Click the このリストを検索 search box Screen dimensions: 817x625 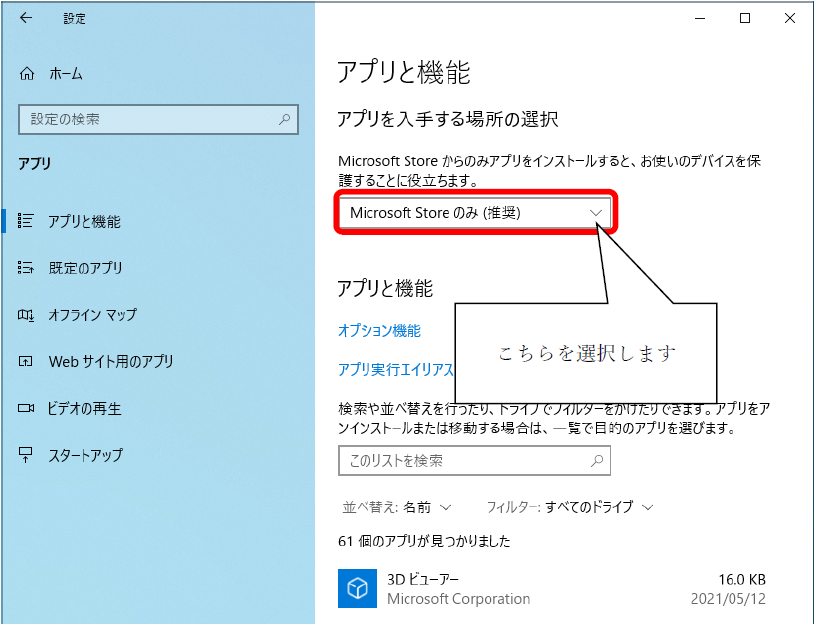[x=463, y=461]
